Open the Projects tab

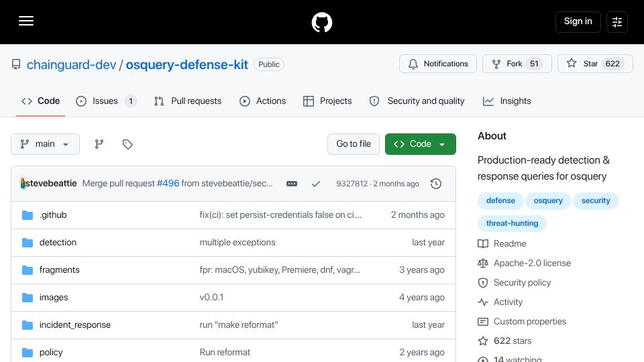click(327, 101)
